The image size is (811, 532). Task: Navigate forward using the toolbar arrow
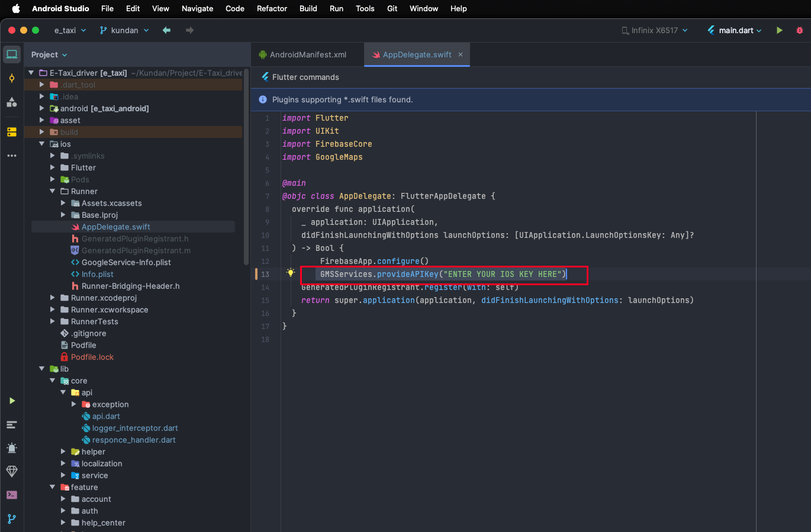pos(189,30)
